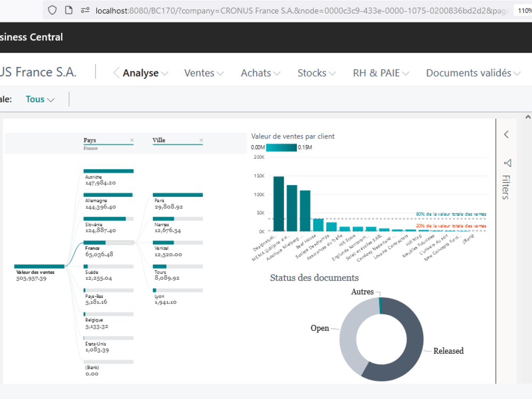Image resolution: width=532 pixels, height=399 pixels.
Task: Open the Stocks menu
Action: point(317,73)
